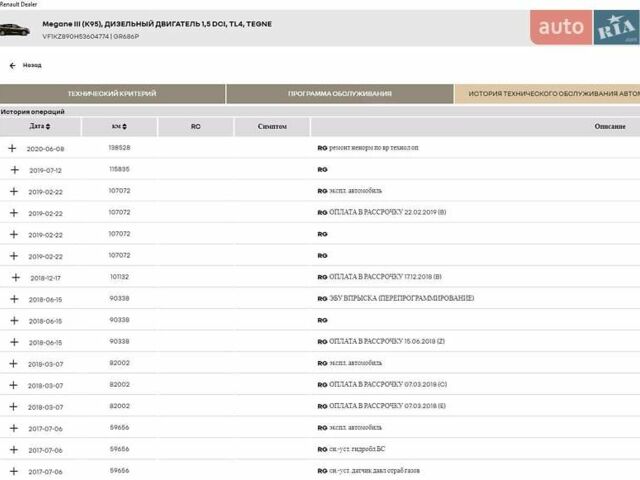Expand the ОПЛАТА В РАССРОЧКУ 15.06.2018 row
This screenshot has width=640, height=480.
(x=14, y=342)
